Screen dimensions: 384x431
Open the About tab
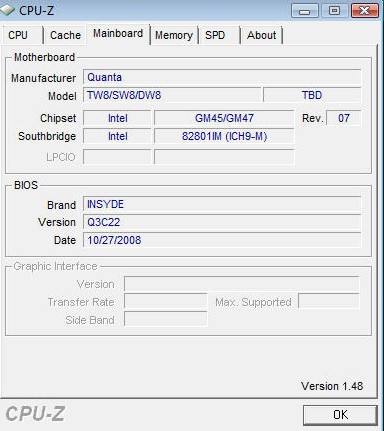262,35
